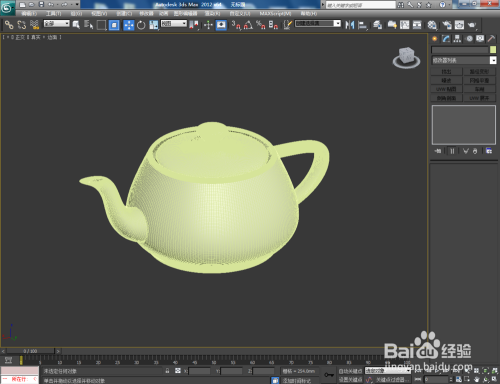500x384 pixels.
Task: Switch to the Modify panel tab
Action: (x=446, y=39)
